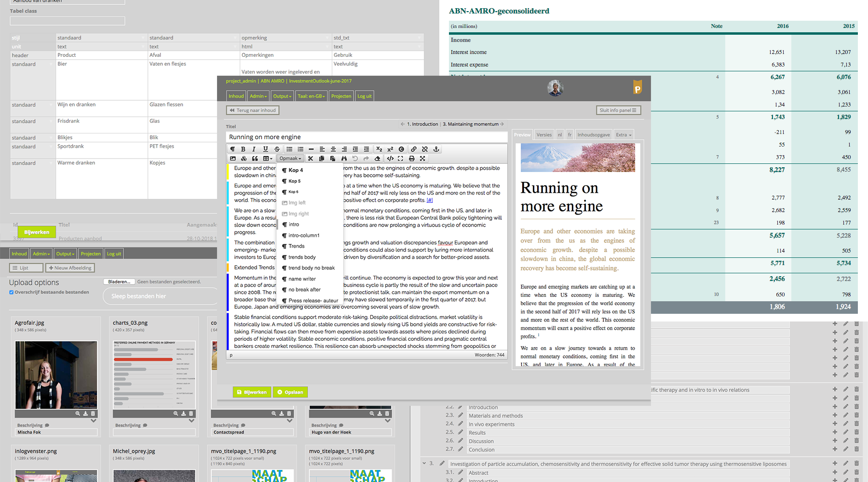The width and height of the screenshot is (868, 482).
Task: Toggle bold formatting in editor toolbar
Action: tap(243, 149)
